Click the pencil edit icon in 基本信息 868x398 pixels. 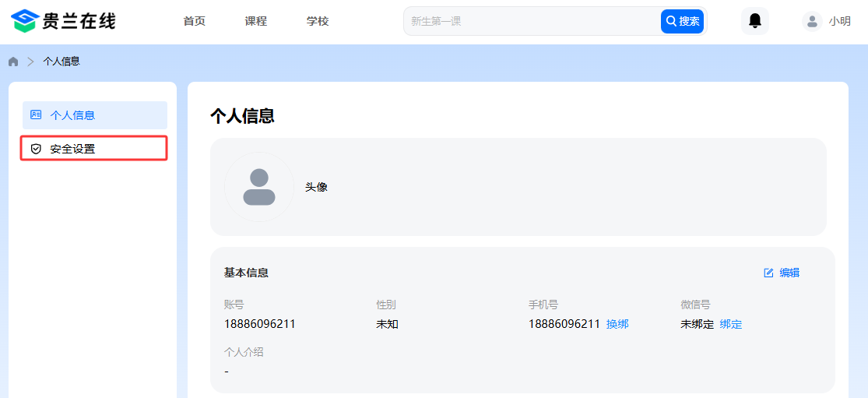(768, 273)
